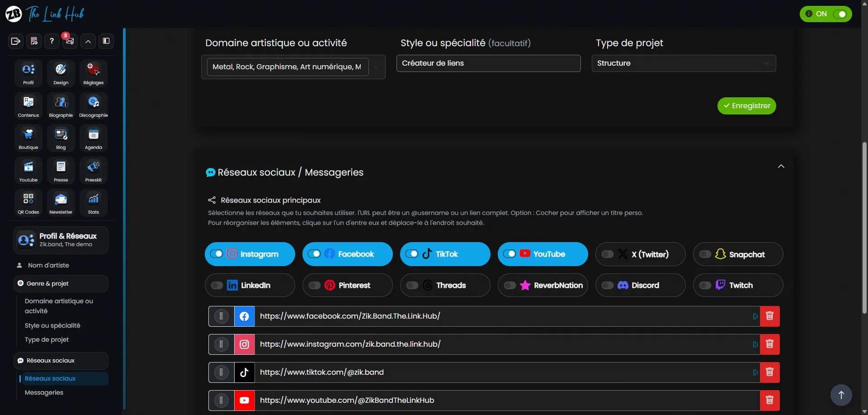868x415 pixels.
Task: Open the Newsletter section icon
Action: 61,202
